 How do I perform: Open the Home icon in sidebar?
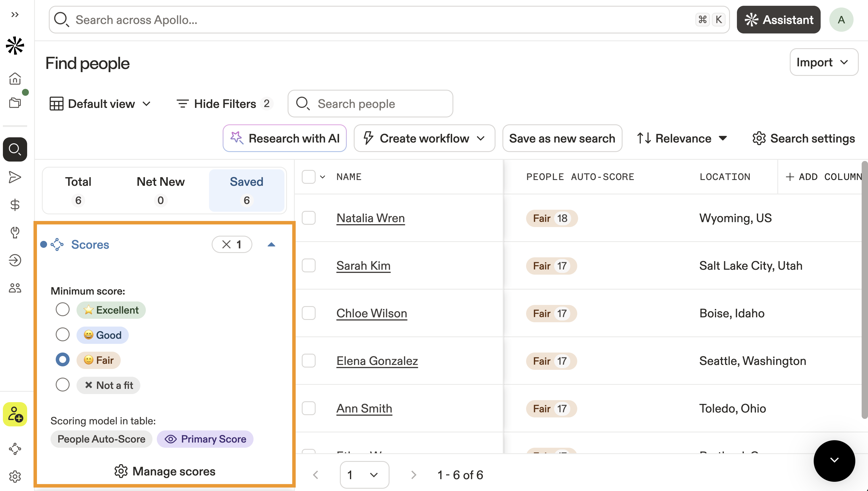pyautogui.click(x=15, y=78)
